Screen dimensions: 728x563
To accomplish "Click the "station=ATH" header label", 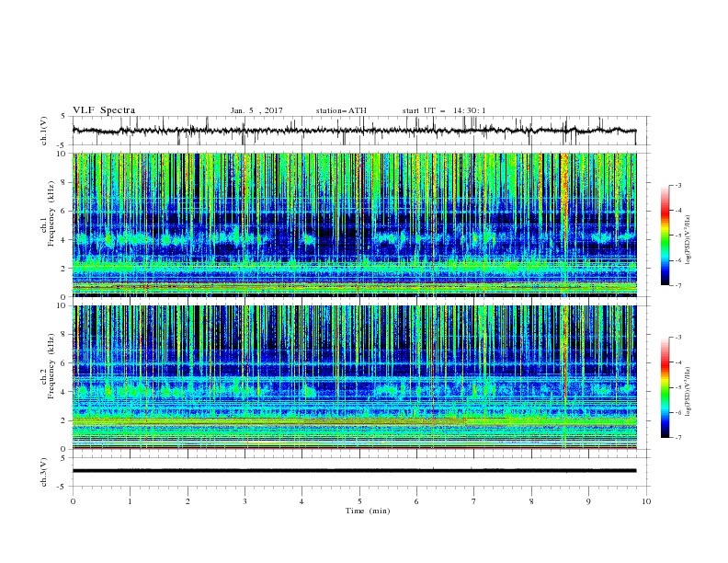I will point(341,110).
